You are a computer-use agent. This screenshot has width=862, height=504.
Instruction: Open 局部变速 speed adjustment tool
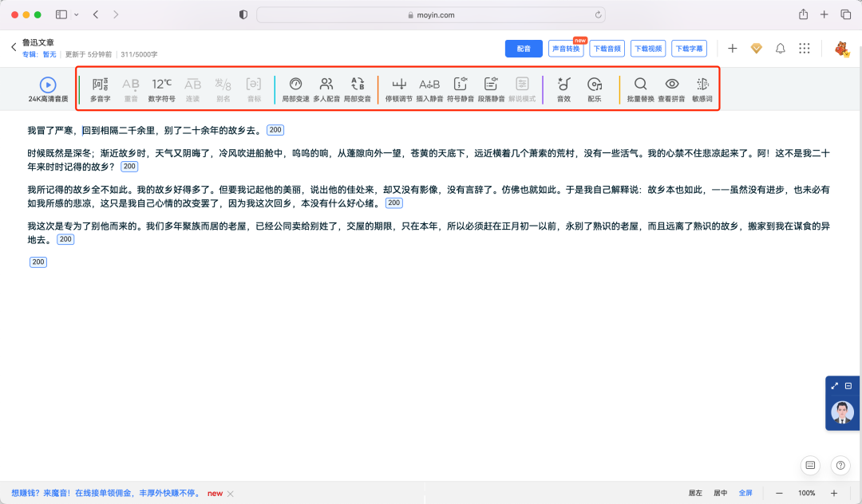click(296, 89)
